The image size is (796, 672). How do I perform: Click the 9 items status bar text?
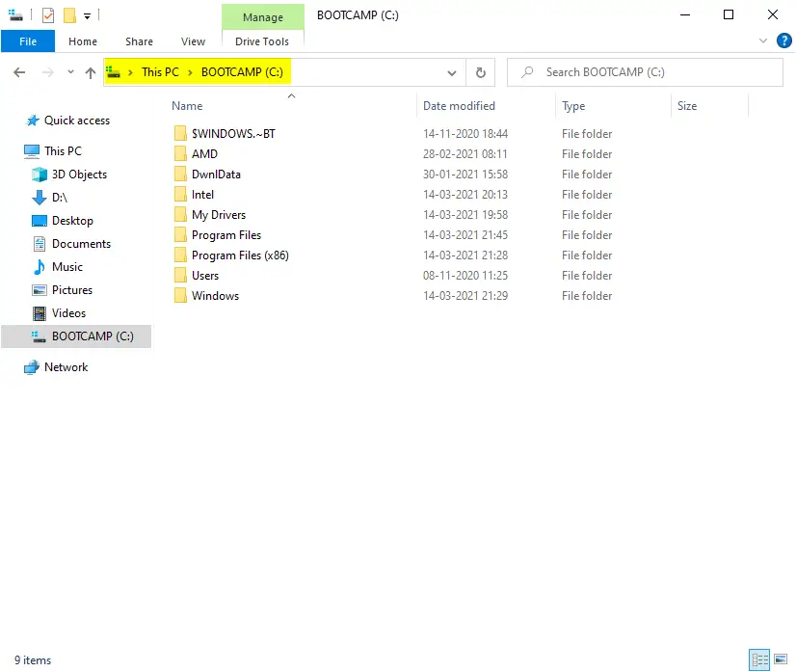point(33,659)
